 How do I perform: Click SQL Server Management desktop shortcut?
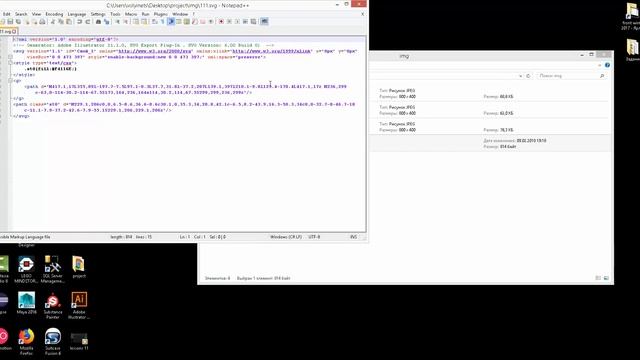tap(53, 269)
